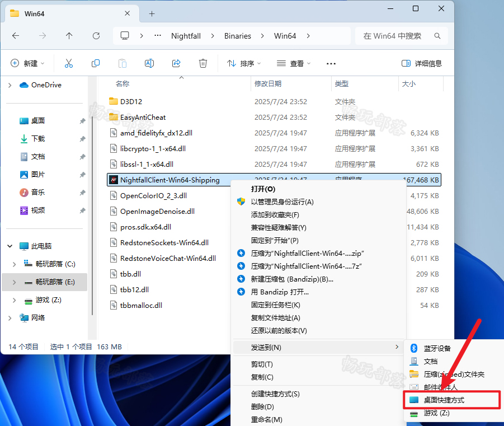Viewport: 504px width, 426px height.
Task: Click the Rename icon in toolbar
Action: [149, 63]
